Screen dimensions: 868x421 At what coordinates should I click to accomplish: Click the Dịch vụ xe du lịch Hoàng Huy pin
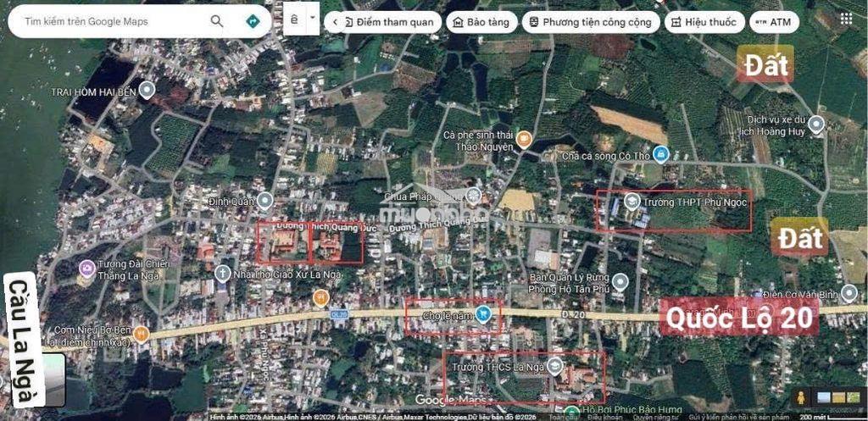pyautogui.click(x=816, y=125)
